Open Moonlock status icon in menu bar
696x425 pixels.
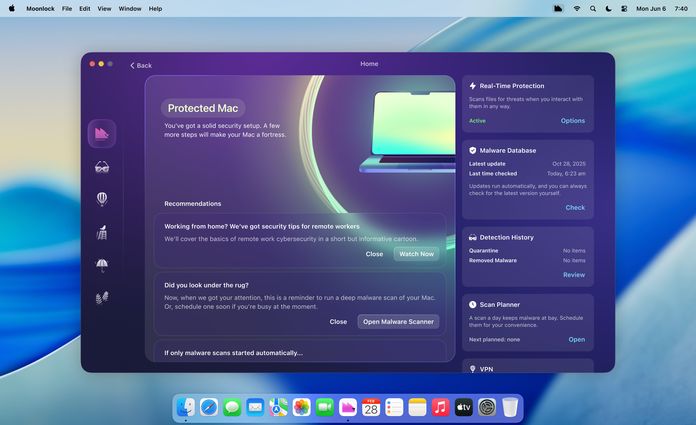(x=558, y=8)
